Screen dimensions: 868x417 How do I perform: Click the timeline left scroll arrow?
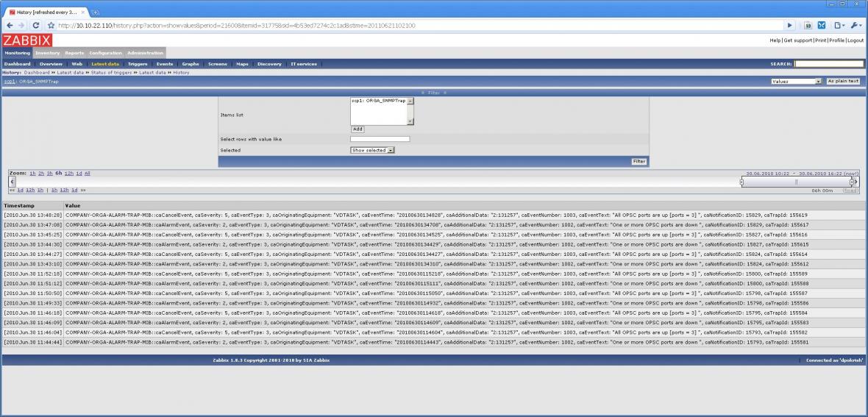[13, 182]
